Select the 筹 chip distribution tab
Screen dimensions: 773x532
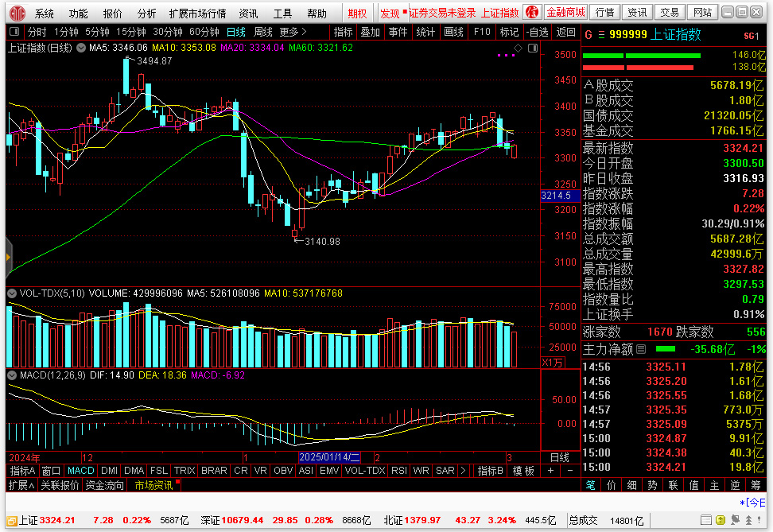click(756, 485)
